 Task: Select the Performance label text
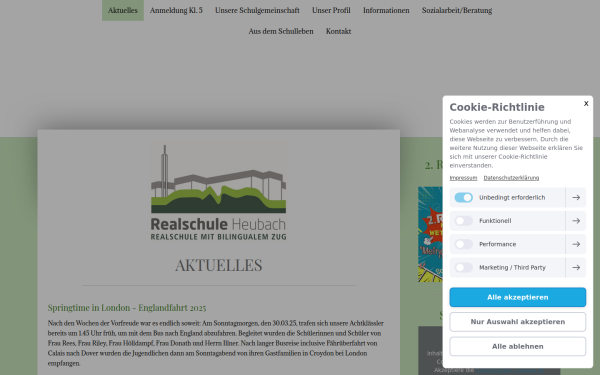(x=497, y=244)
